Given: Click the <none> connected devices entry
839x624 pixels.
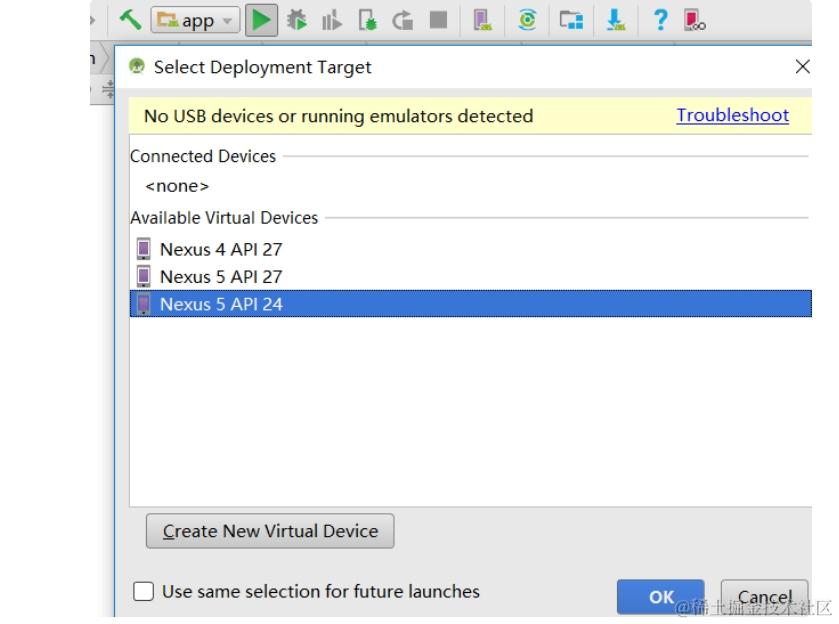Looking at the screenshot, I should [177, 186].
